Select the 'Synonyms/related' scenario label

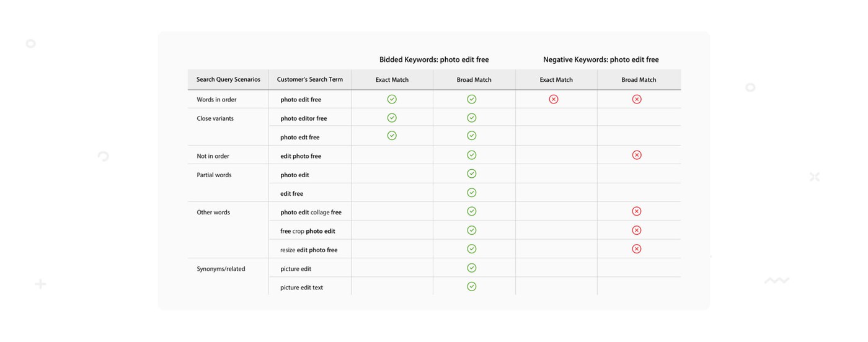click(x=221, y=269)
